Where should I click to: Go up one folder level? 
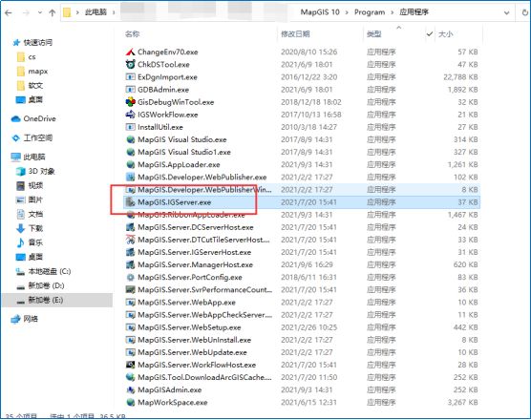point(53,12)
